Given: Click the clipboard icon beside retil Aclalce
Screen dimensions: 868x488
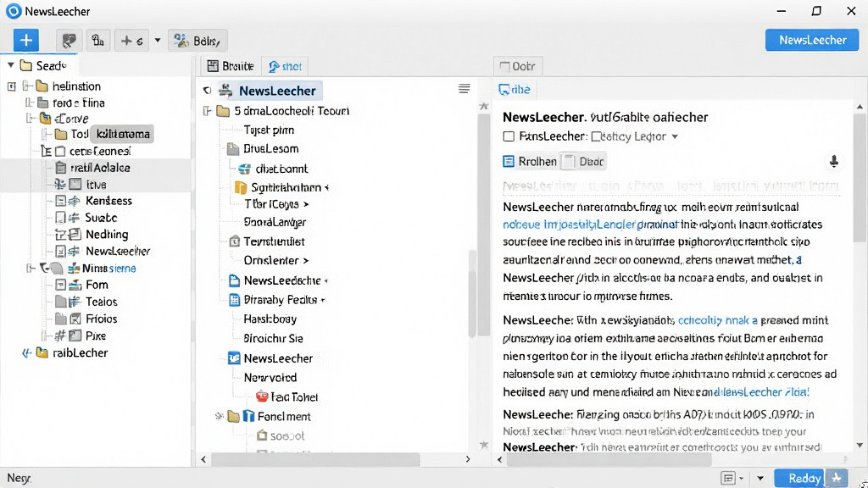Looking at the screenshot, I should click(61, 168).
